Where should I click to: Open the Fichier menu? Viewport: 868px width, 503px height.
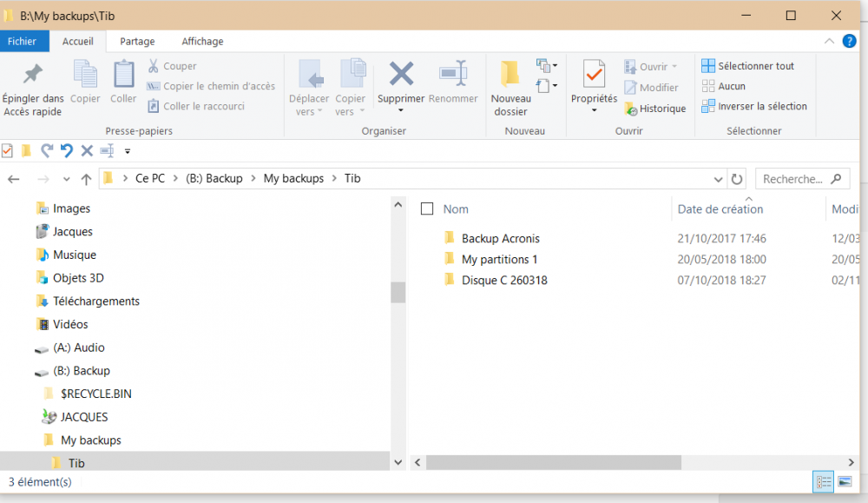pos(23,42)
